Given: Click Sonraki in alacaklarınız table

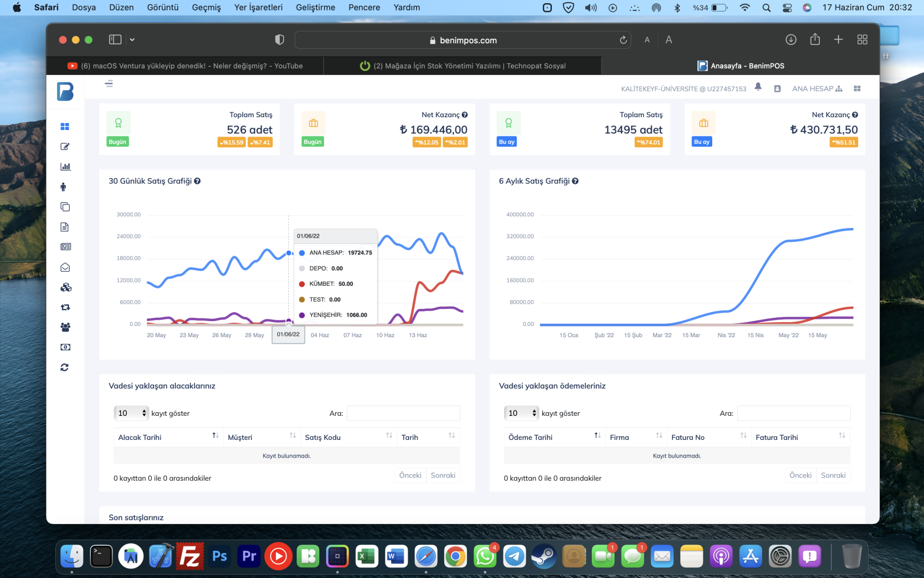Looking at the screenshot, I should pos(443,475).
